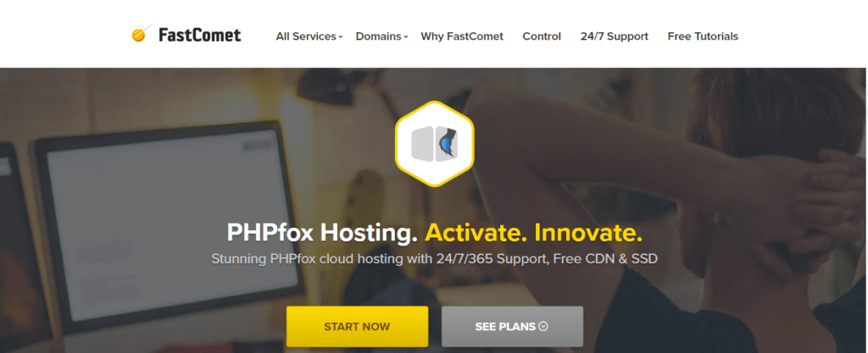
Task: Open the Domains menu item
Action: (x=379, y=36)
